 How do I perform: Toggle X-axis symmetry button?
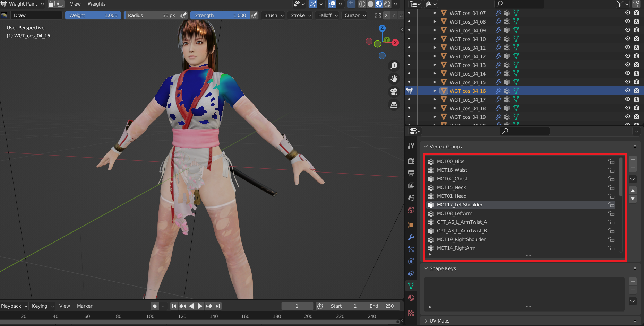[386, 15]
